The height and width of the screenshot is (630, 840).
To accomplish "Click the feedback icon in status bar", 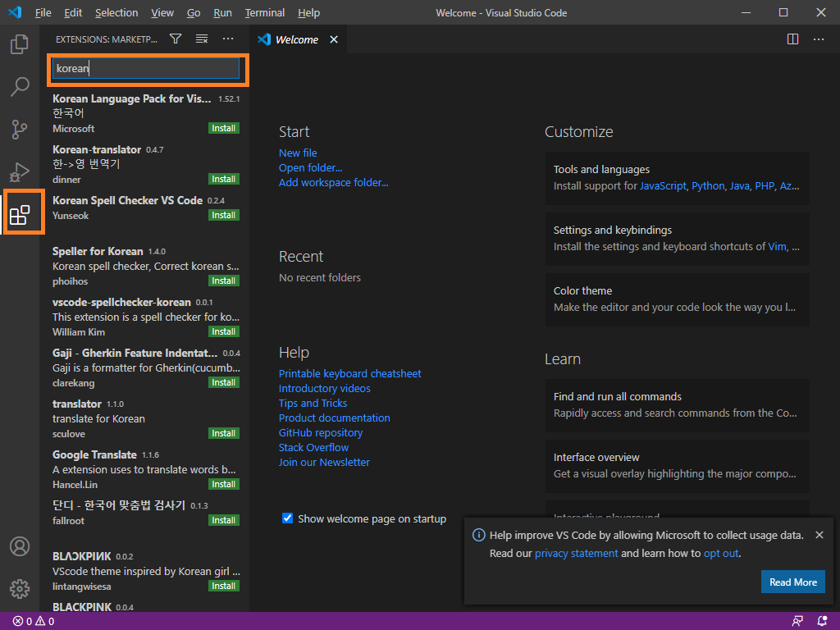I will point(797,621).
